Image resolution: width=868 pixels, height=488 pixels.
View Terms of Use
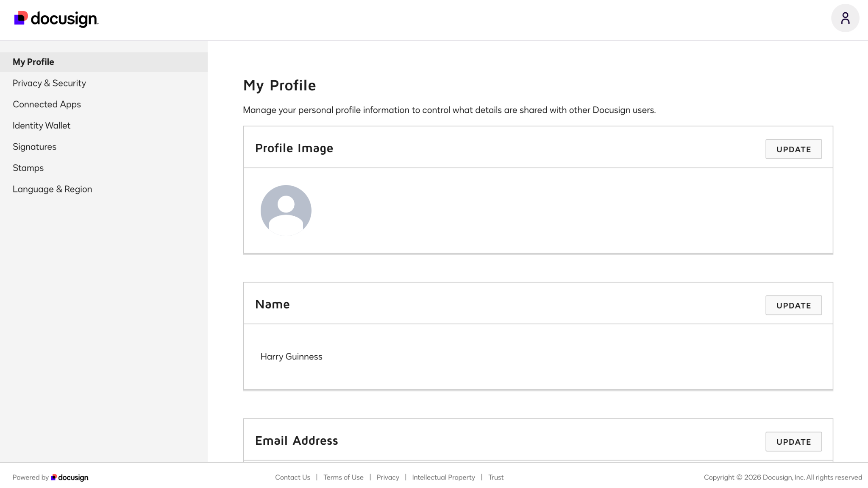[343, 477]
